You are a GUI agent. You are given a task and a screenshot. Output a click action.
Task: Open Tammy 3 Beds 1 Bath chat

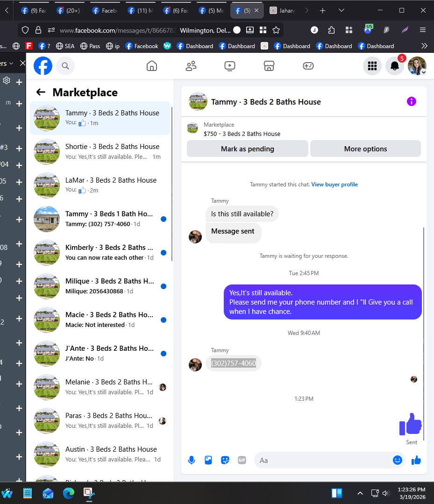pyautogui.click(x=100, y=219)
